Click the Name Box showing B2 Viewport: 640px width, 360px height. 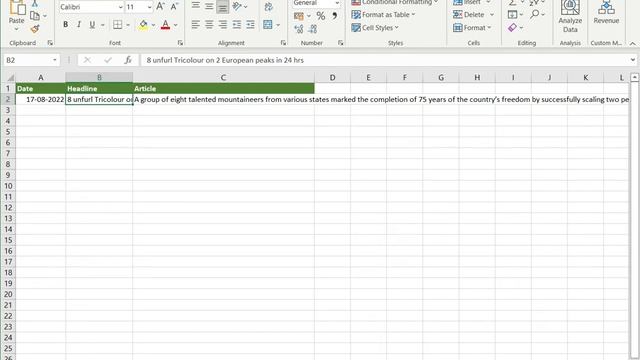[x=27, y=60]
